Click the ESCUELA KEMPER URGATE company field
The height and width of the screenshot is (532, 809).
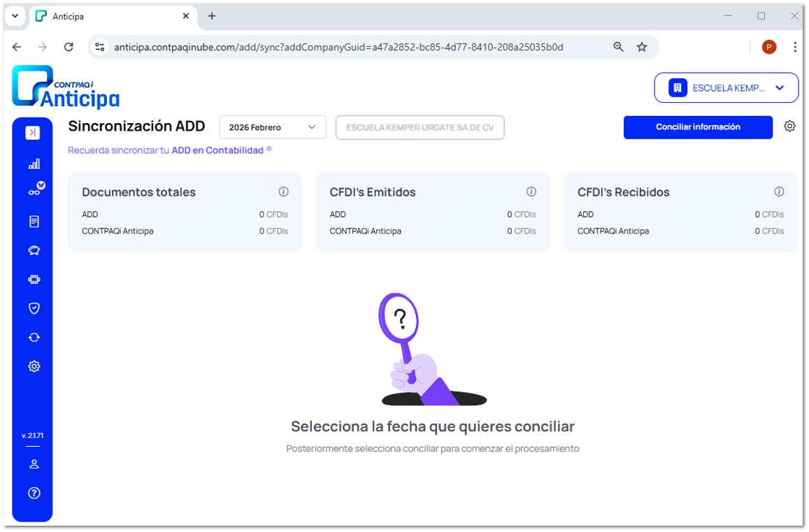click(420, 127)
